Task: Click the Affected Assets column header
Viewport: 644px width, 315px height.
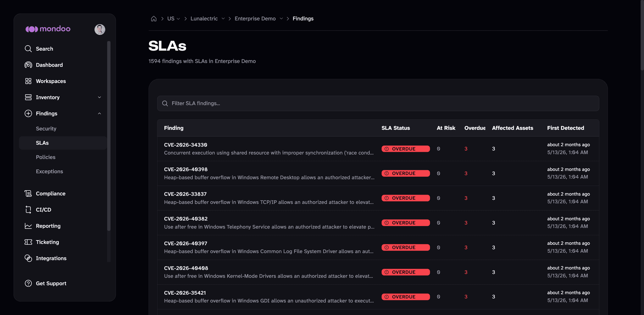Action: click(513, 128)
